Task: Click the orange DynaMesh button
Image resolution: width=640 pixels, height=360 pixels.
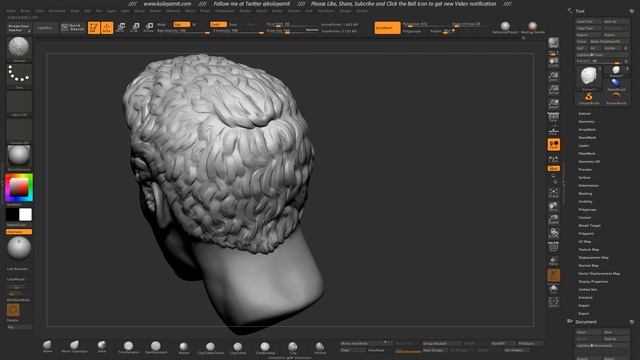Action: coord(387,28)
